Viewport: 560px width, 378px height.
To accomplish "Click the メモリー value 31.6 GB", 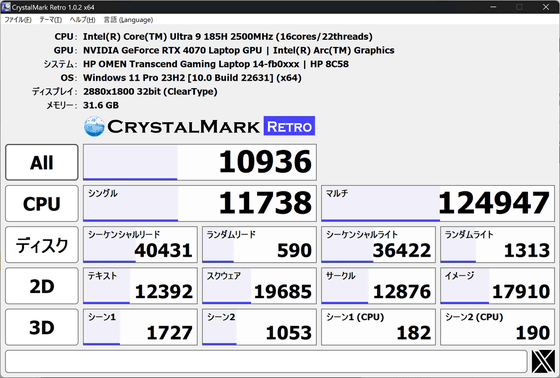I will coord(101,105).
